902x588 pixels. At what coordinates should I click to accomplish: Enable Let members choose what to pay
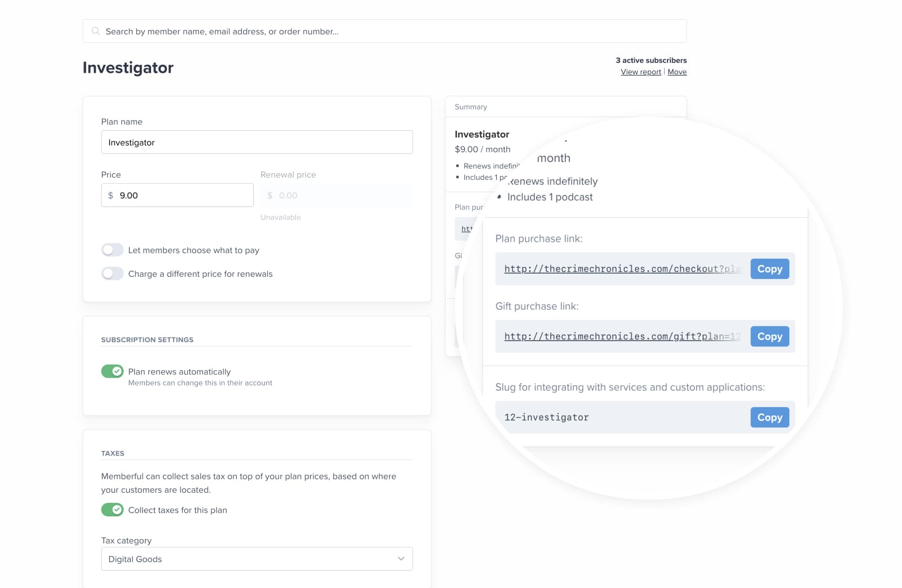(112, 250)
